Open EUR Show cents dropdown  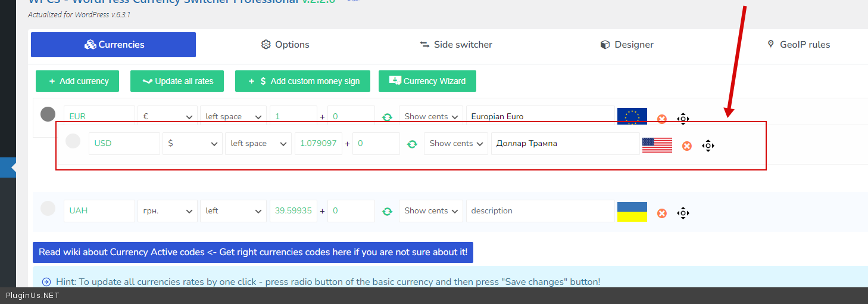(431, 117)
